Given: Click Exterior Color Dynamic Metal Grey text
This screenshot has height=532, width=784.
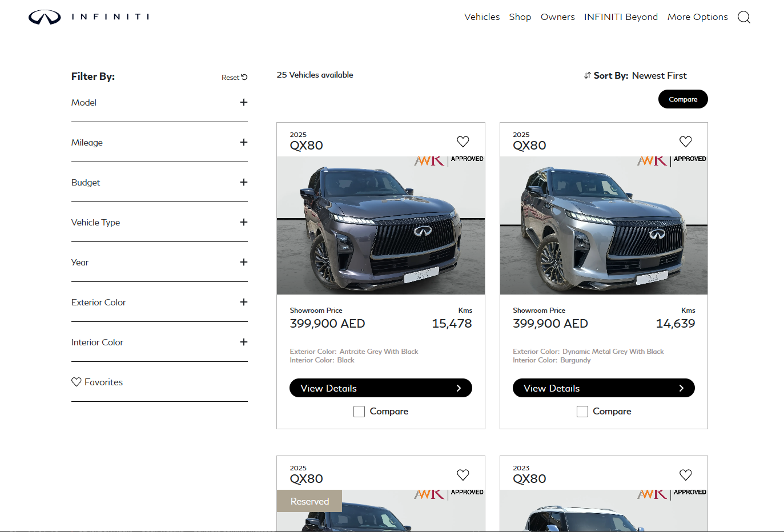Looking at the screenshot, I should 588,352.
